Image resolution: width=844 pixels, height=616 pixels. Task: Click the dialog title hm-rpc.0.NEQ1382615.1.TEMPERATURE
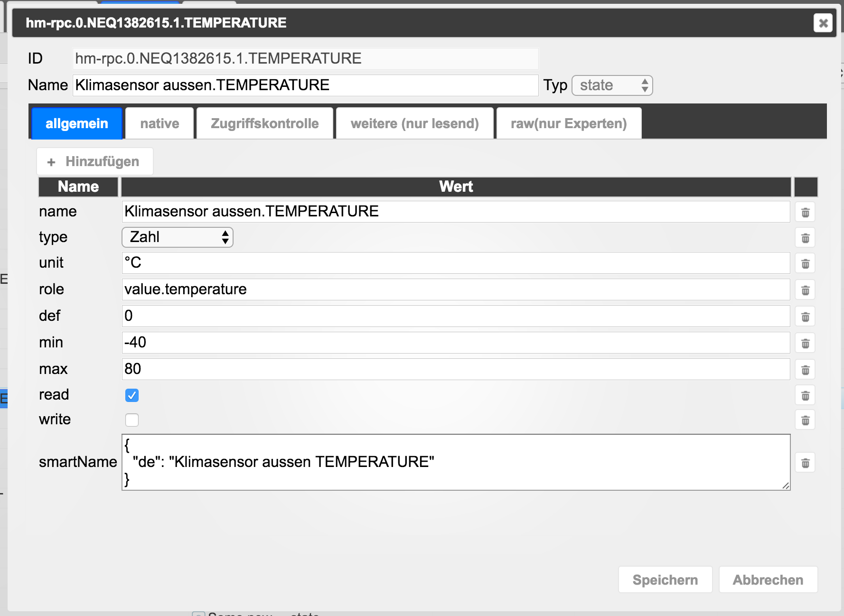[x=156, y=23]
